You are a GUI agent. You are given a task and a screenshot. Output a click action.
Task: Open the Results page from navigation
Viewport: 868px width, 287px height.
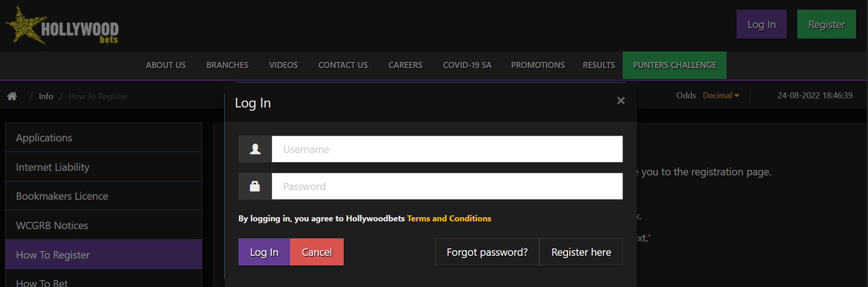click(x=599, y=65)
